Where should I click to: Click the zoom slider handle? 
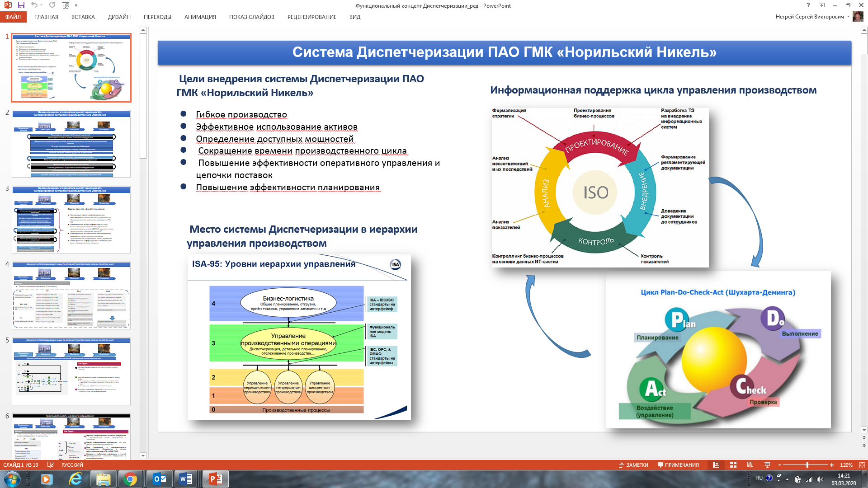pos(807,465)
